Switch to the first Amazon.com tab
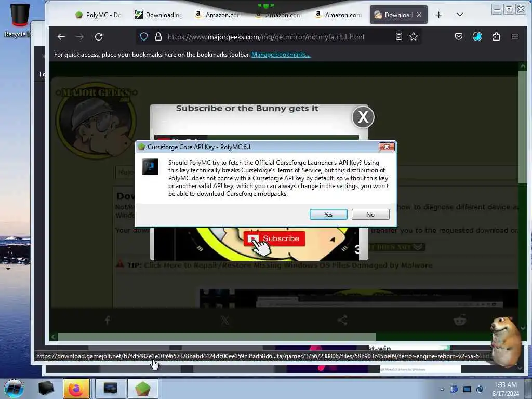This screenshot has height=399, width=532. [218, 15]
